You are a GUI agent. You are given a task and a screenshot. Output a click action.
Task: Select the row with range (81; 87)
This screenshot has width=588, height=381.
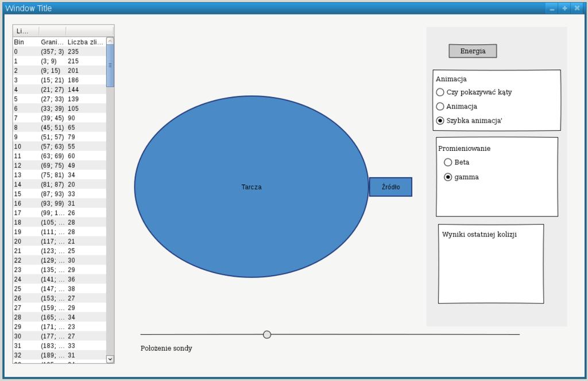60,184
